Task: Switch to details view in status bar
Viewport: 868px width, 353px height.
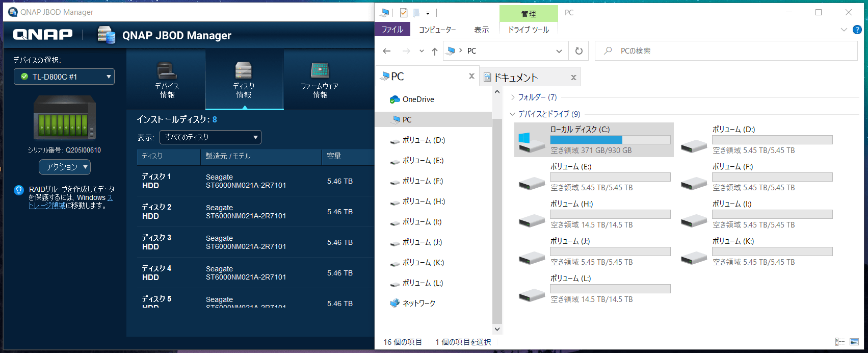Action: [839, 342]
